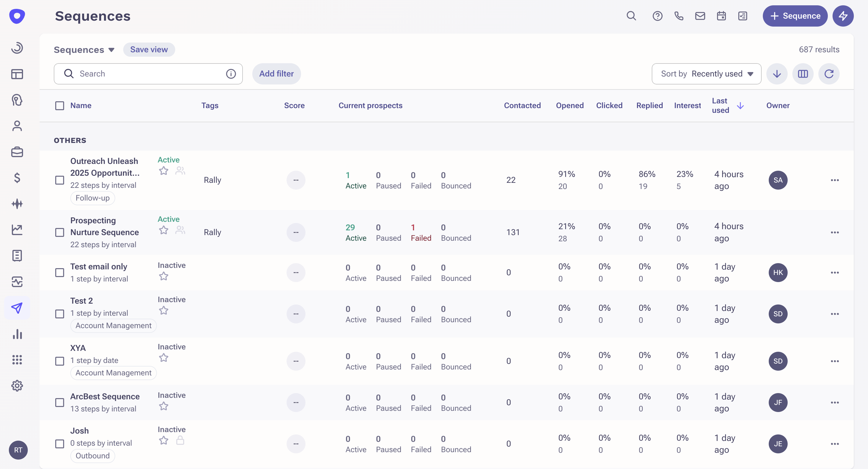Screen dimensions: 868x469
Task: Click into the Search input field
Action: pyautogui.click(x=148, y=74)
